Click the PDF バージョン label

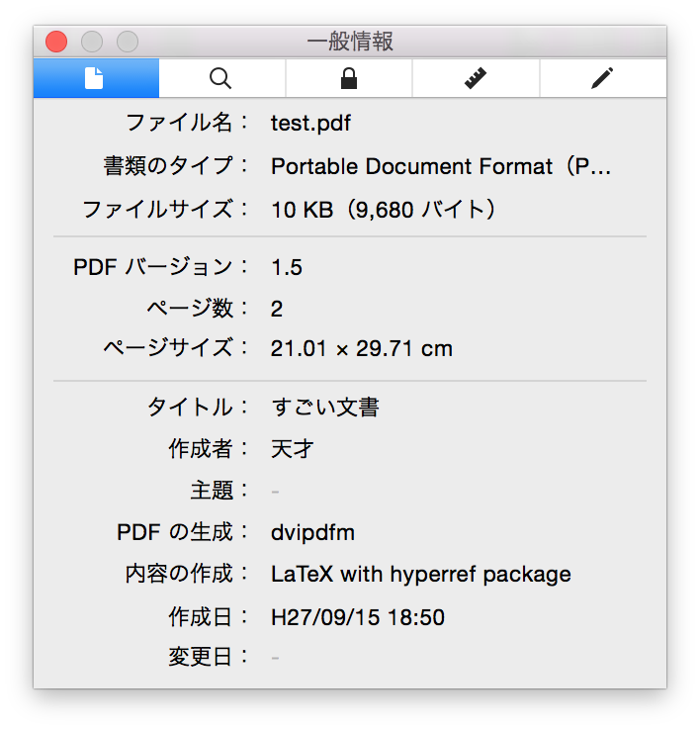click(160, 267)
